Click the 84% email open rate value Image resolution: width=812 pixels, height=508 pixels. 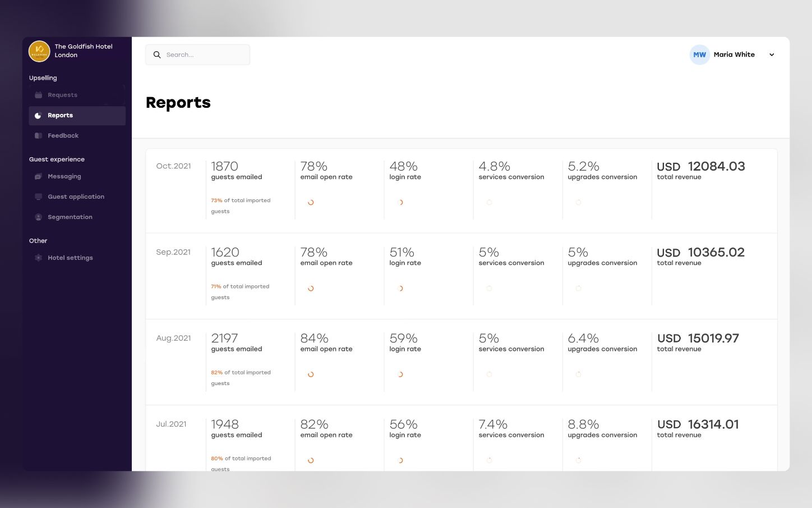click(x=315, y=338)
